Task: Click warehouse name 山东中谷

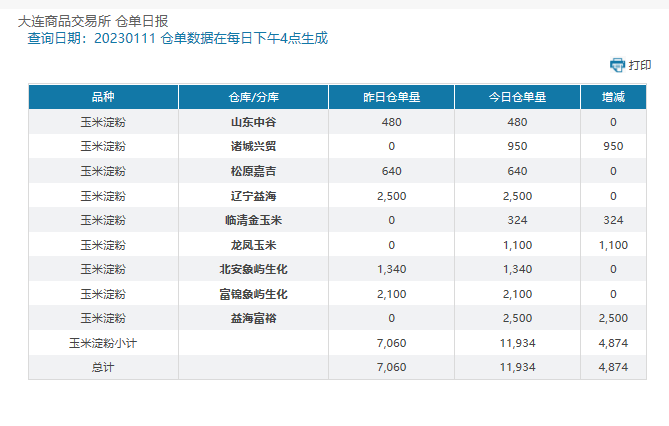Action: [253, 122]
